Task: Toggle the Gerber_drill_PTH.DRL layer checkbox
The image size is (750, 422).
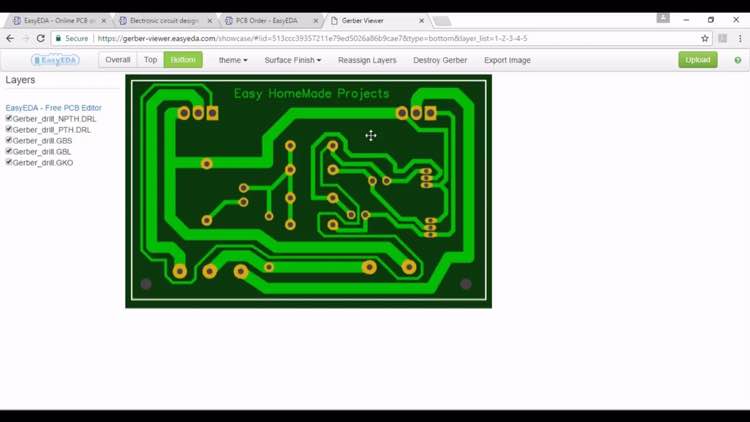Action: point(9,129)
